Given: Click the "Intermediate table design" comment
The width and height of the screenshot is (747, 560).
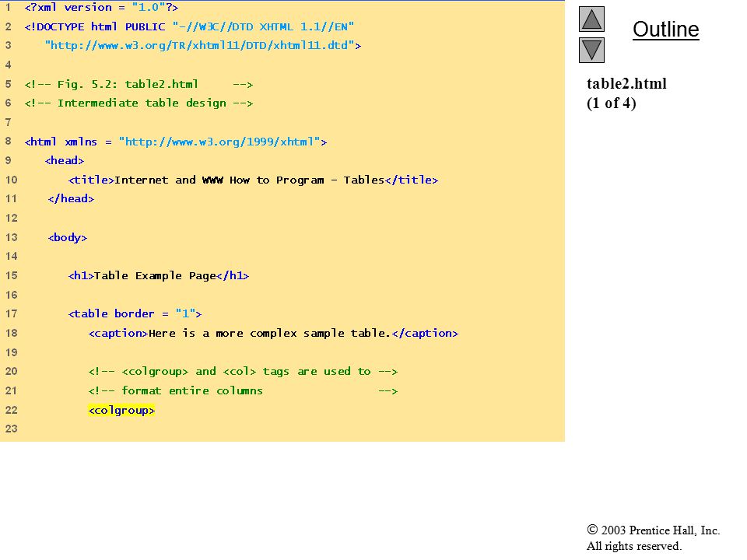Looking at the screenshot, I should (139, 103).
